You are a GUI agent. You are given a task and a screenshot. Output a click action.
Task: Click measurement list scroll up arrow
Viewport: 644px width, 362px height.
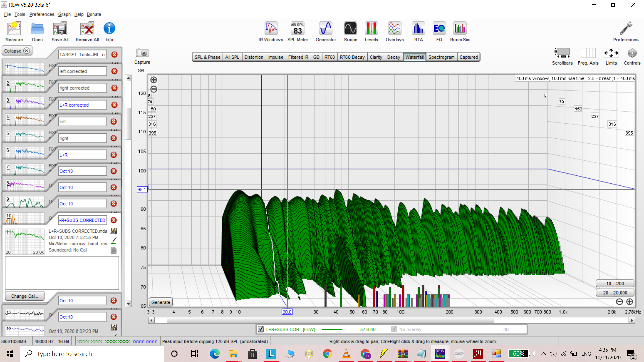(x=128, y=78)
